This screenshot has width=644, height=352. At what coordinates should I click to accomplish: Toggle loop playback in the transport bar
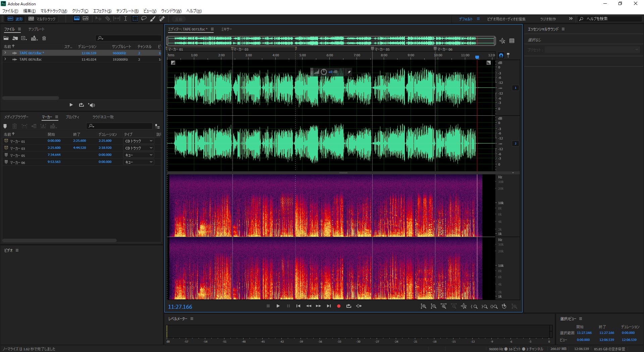click(349, 306)
